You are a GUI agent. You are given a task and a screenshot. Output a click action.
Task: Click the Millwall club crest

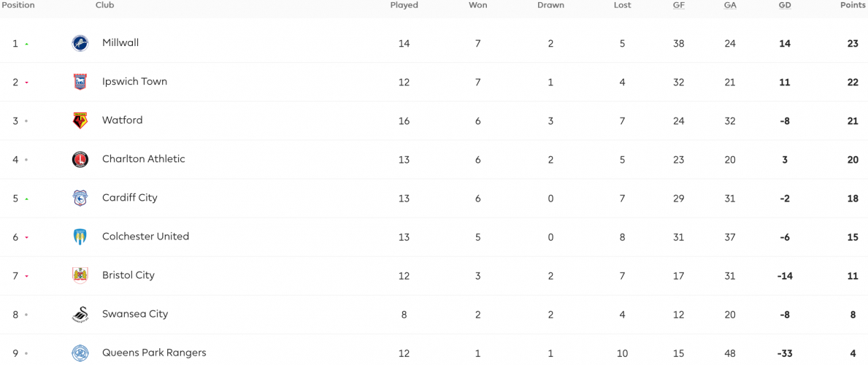(x=80, y=43)
